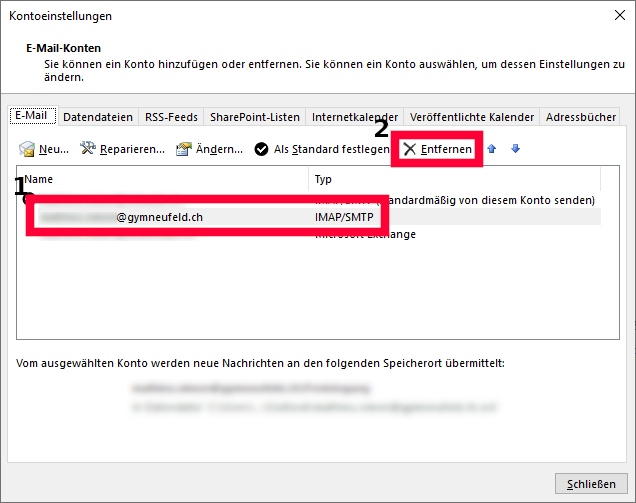
Task: Open the RSS-Feeds tab
Action: pyautogui.click(x=171, y=117)
